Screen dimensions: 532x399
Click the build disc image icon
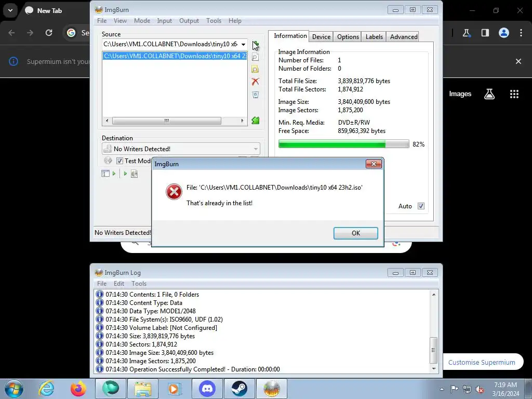[x=135, y=174]
